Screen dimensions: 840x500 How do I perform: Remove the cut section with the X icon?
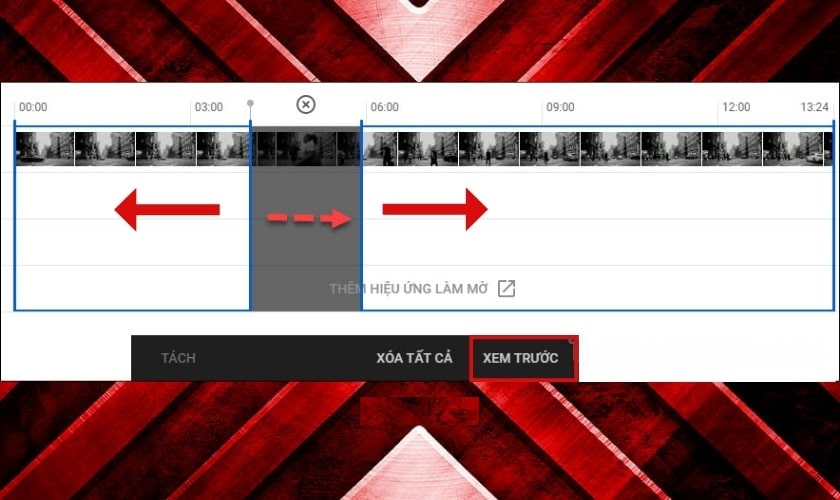pos(306,105)
